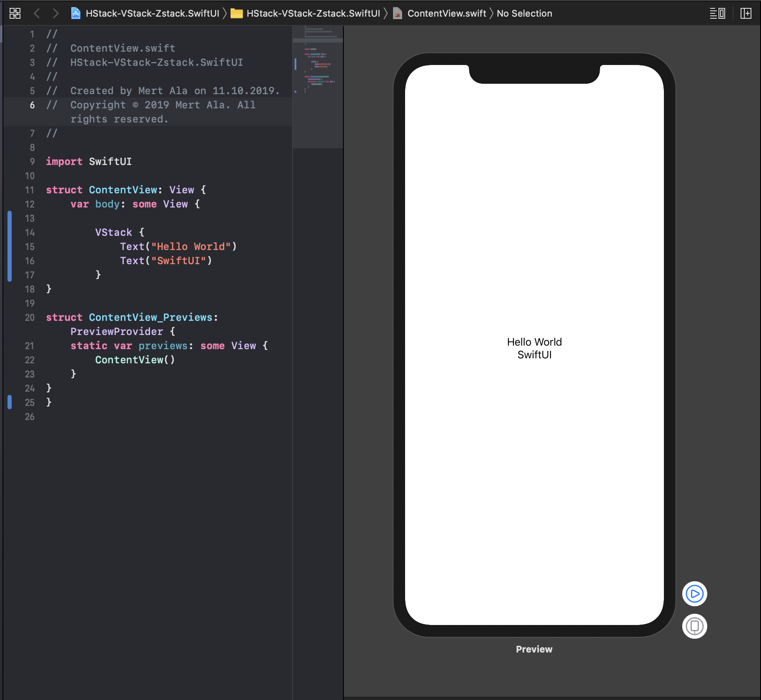Click the Hello World text in preview
This screenshot has width=761, height=700.
tap(534, 342)
